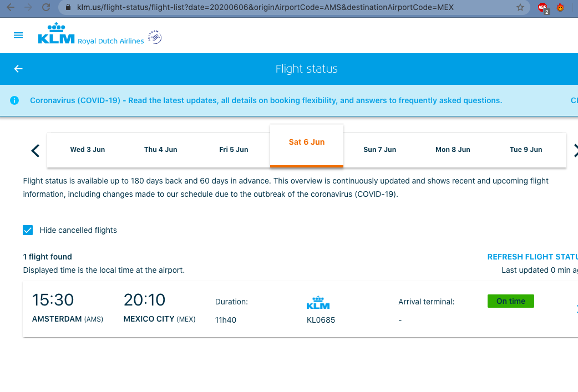Switch to the Wed 3 Jun tab
The height and width of the screenshot is (392, 578).
tap(88, 150)
